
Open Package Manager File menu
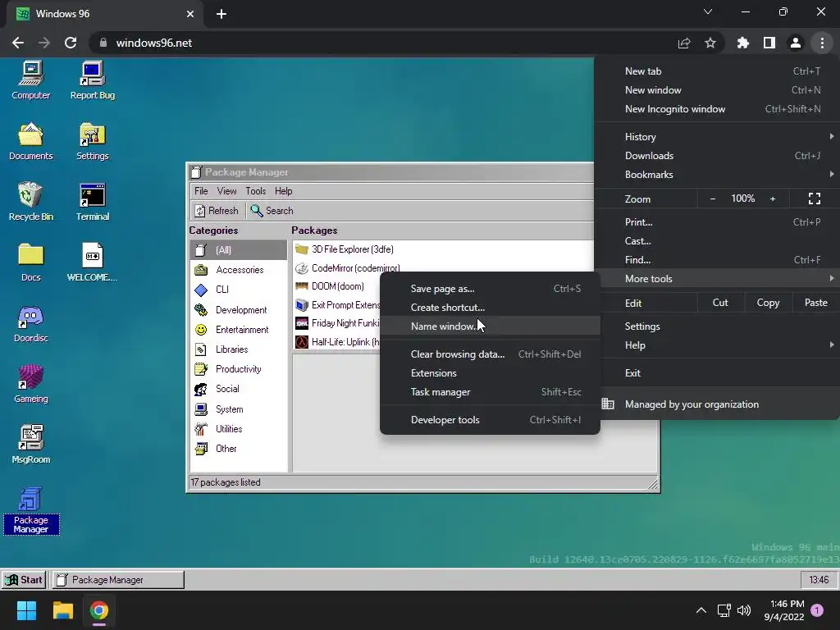pyautogui.click(x=201, y=191)
